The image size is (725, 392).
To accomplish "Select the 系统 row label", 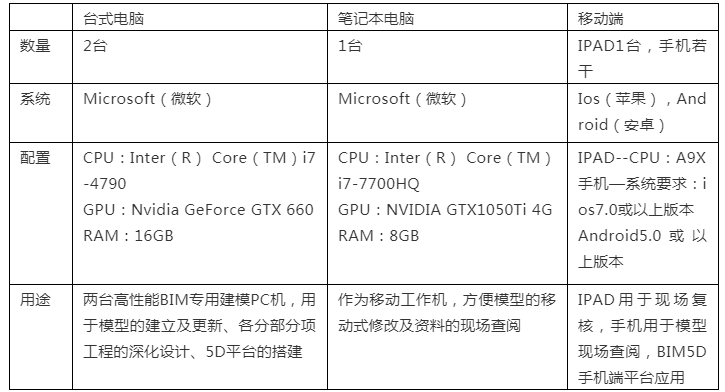I will click(x=35, y=98).
